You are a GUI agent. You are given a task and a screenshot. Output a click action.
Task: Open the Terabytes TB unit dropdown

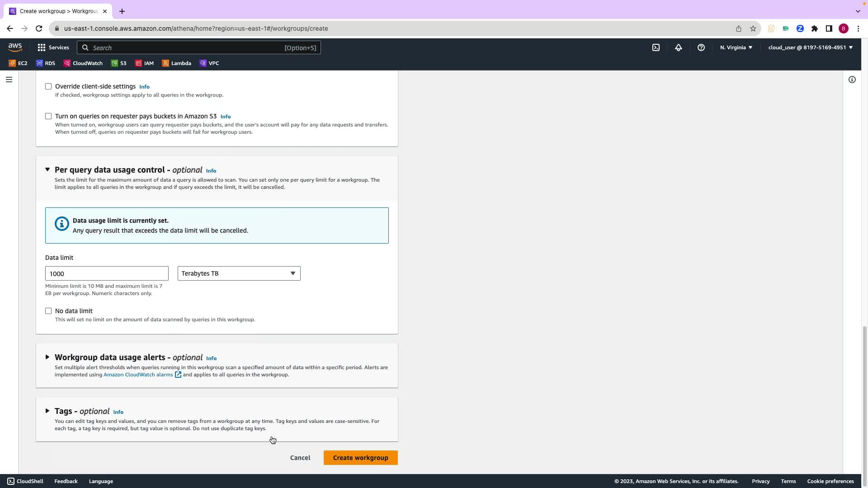[x=239, y=273]
